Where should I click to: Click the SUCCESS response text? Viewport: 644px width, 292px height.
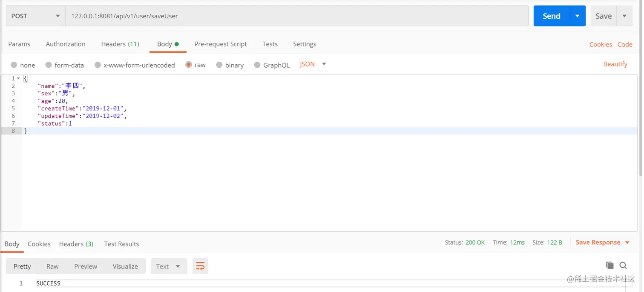pyautogui.click(x=48, y=283)
